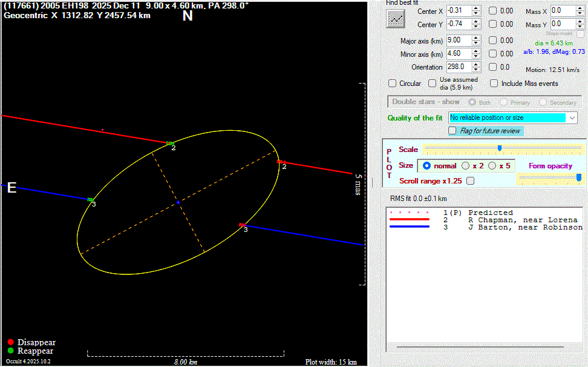
Task: Check Use assumed dia (5.9 km)
Action: pyautogui.click(x=433, y=84)
